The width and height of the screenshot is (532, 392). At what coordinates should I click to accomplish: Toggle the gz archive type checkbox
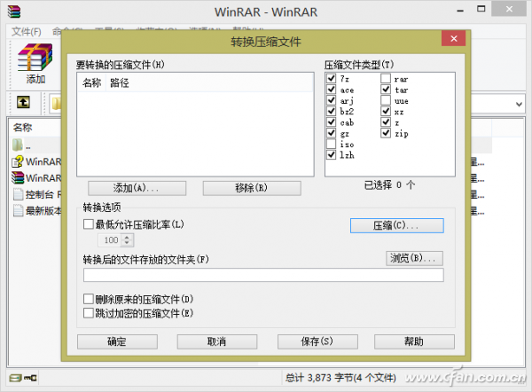pyautogui.click(x=332, y=133)
